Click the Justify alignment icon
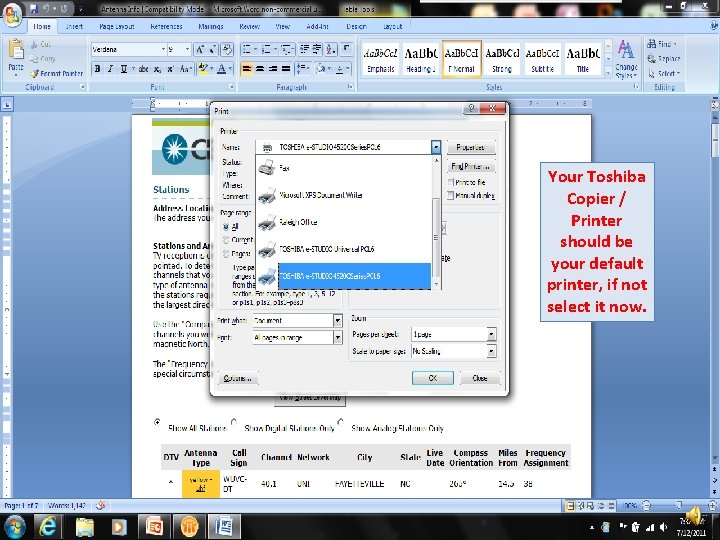 tap(286, 69)
